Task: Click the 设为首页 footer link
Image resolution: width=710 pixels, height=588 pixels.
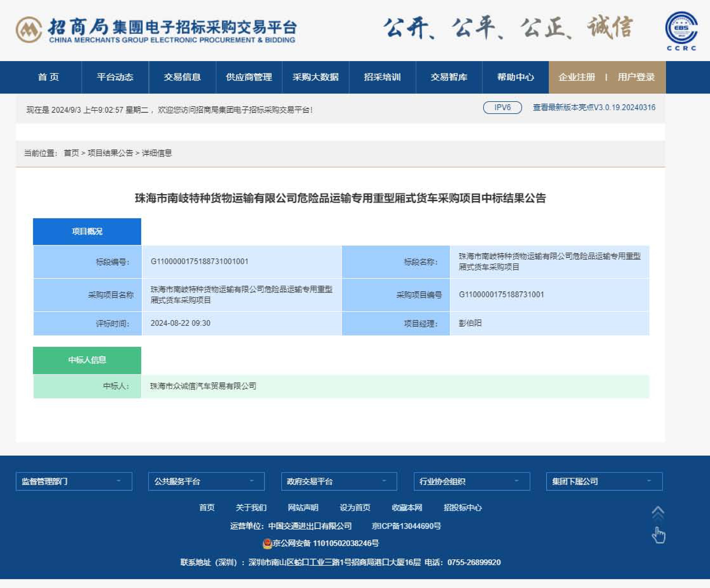Action: point(355,508)
